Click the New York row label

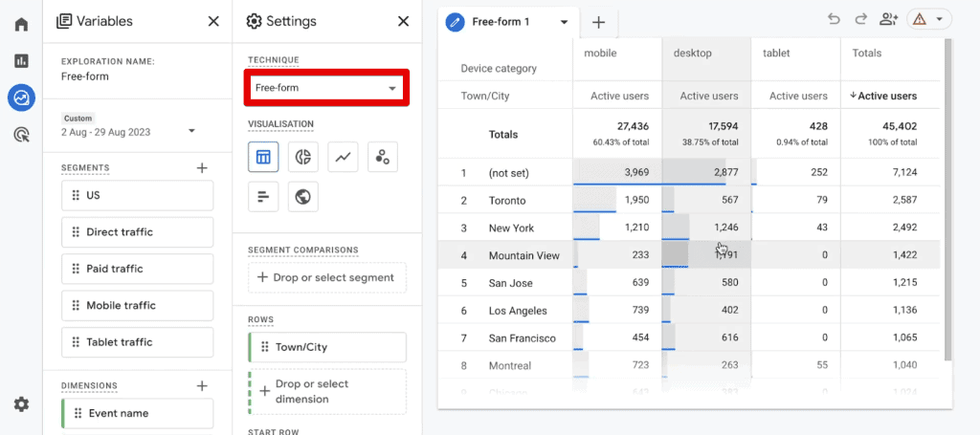pyautogui.click(x=511, y=228)
